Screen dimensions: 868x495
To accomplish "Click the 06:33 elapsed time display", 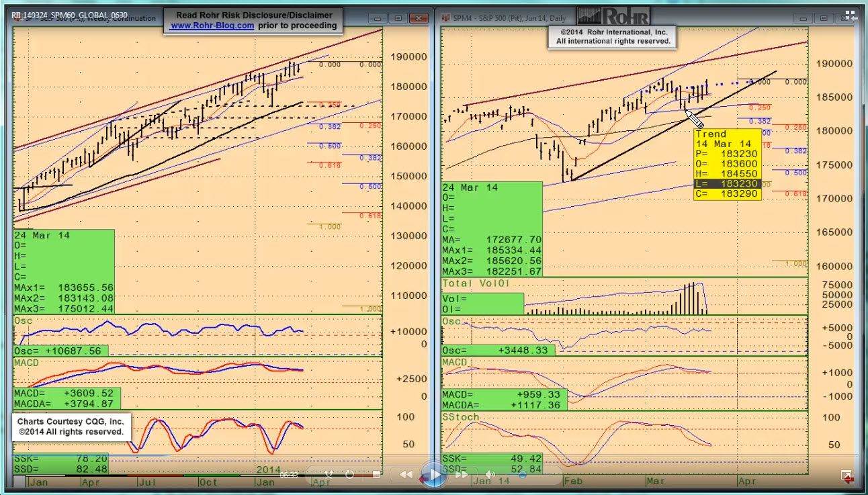I will pos(288,475).
